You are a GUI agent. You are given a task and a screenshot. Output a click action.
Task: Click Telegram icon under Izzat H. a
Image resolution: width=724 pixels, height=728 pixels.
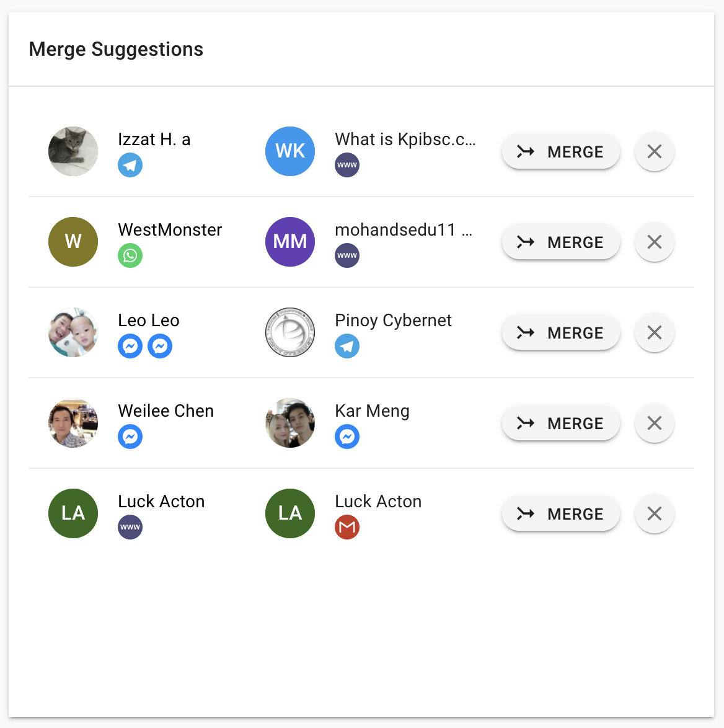tap(130, 165)
